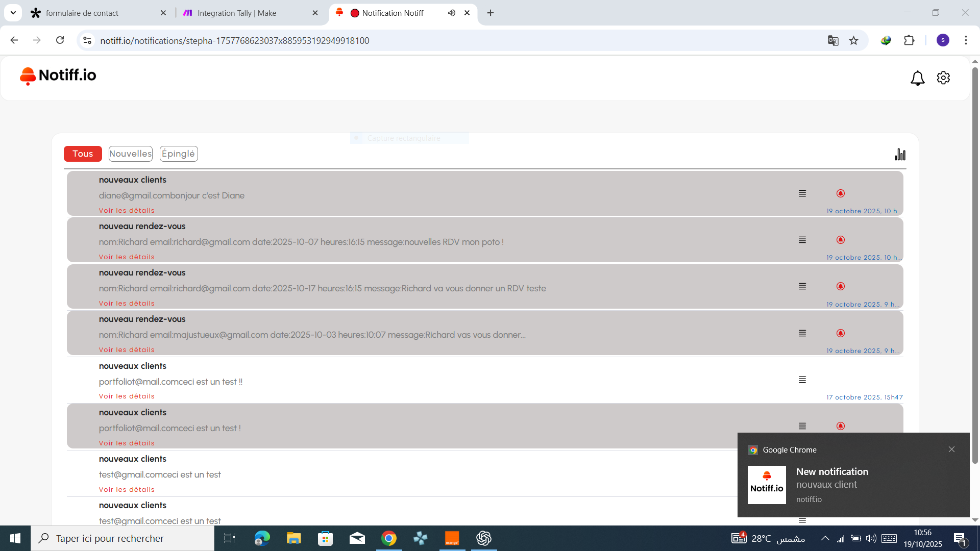Screen dimensions: 980x551
Task: Click the Tous filter button
Action: pos(83,154)
